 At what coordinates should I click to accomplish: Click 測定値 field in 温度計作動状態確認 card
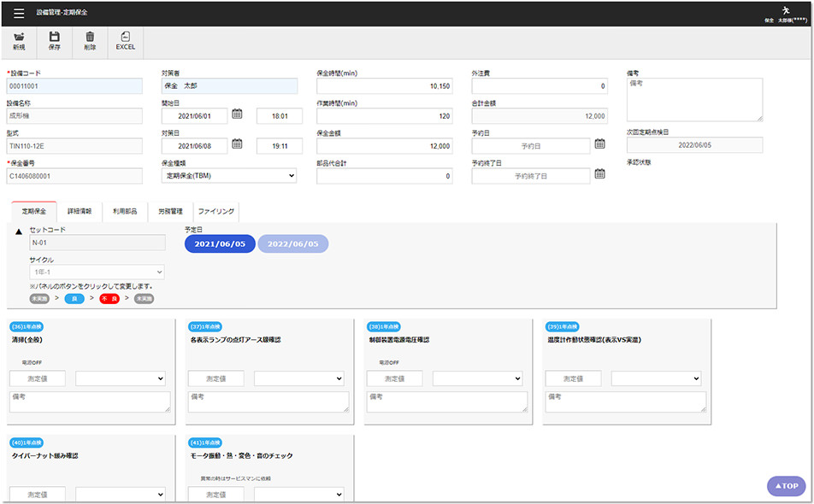point(573,378)
